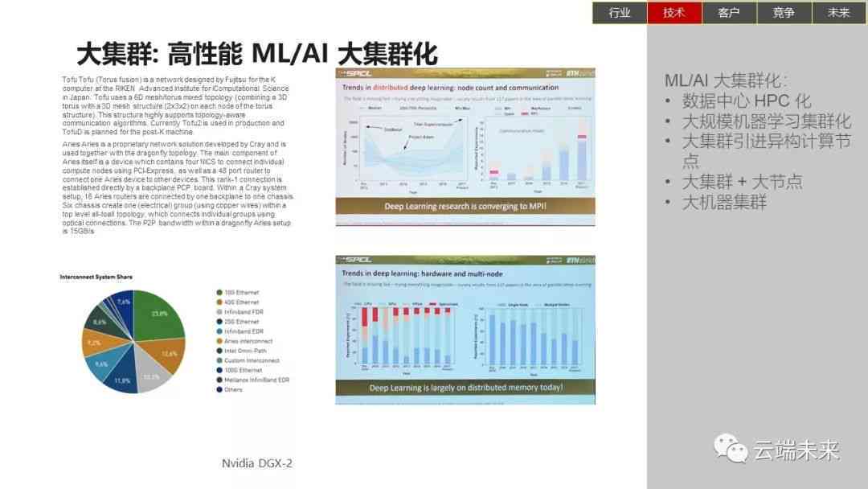Click the 40G Ethernet legend entry
Viewport: 868px width, 489px height.
pyautogui.click(x=238, y=302)
